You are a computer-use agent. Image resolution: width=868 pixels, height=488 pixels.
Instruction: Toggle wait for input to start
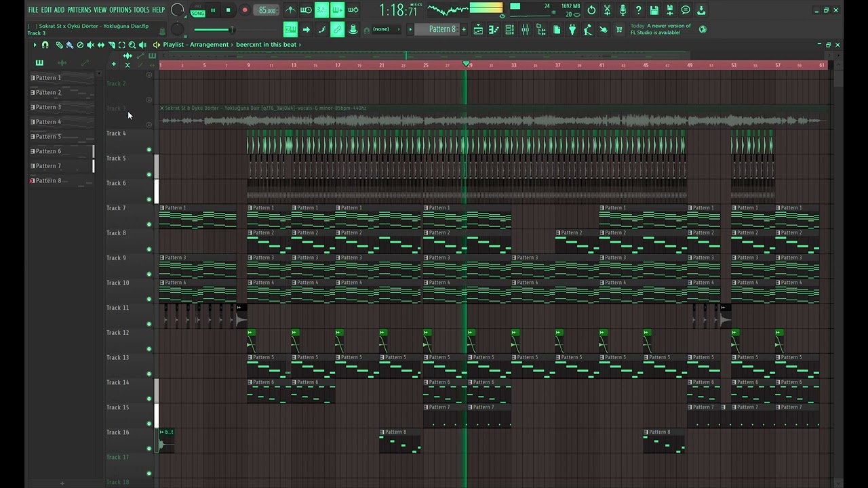coord(306,10)
